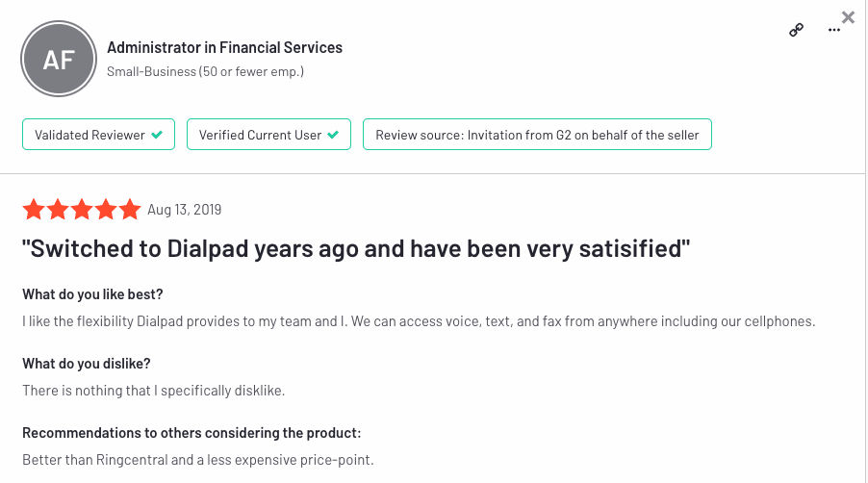The width and height of the screenshot is (868, 483).
Task: Click the second star in the rating
Action: (x=59, y=210)
